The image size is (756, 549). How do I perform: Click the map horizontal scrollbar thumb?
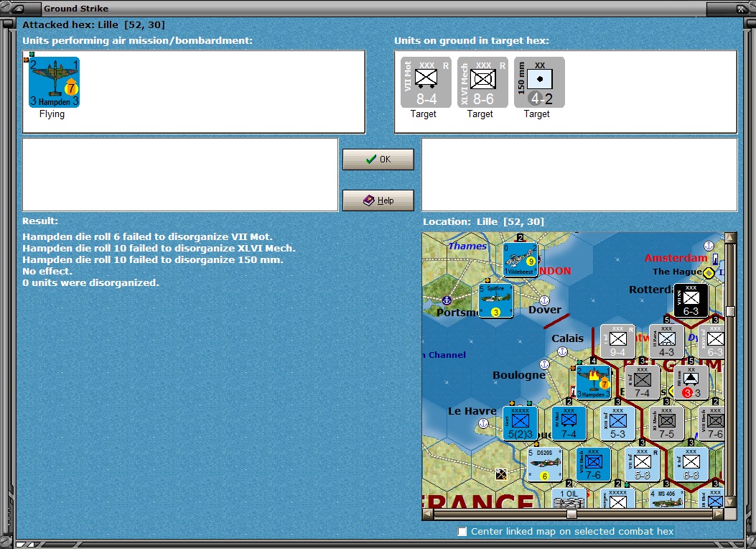click(x=571, y=515)
